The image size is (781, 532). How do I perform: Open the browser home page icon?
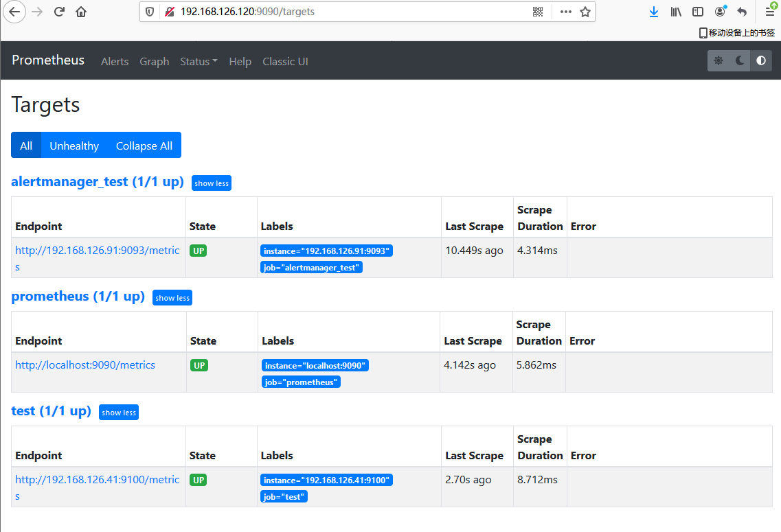(81, 12)
